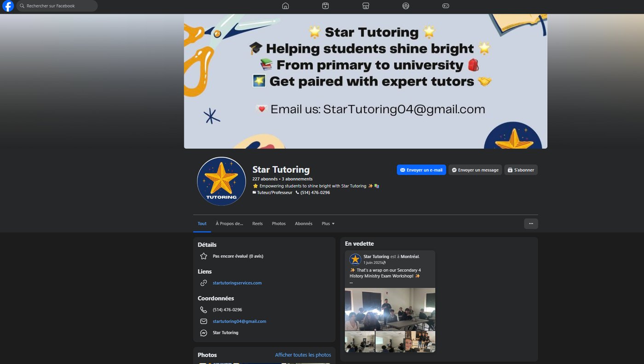The height and width of the screenshot is (364, 644).
Task: Click the link chain icon under Liens
Action: pyautogui.click(x=204, y=283)
